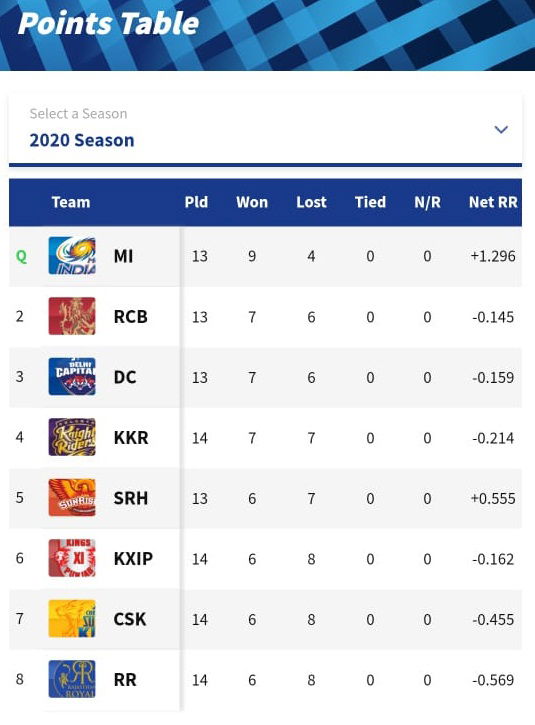Open the Knight Riders team logo

(72, 437)
